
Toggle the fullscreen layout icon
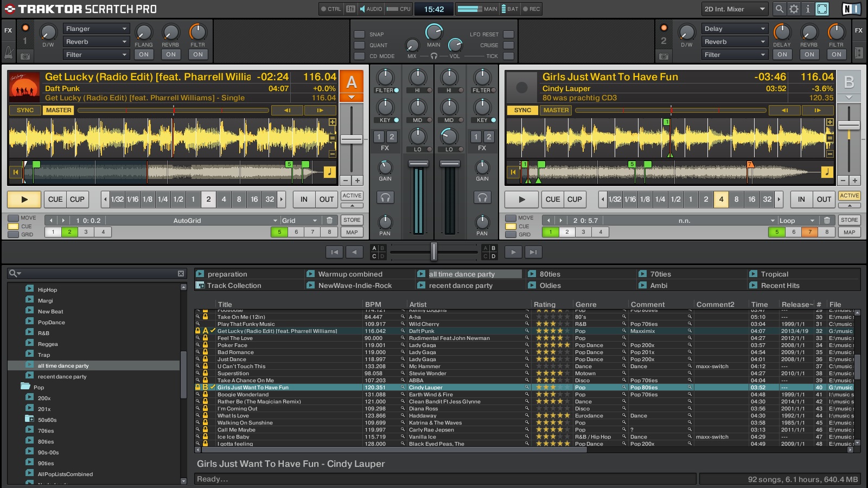click(x=822, y=9)
